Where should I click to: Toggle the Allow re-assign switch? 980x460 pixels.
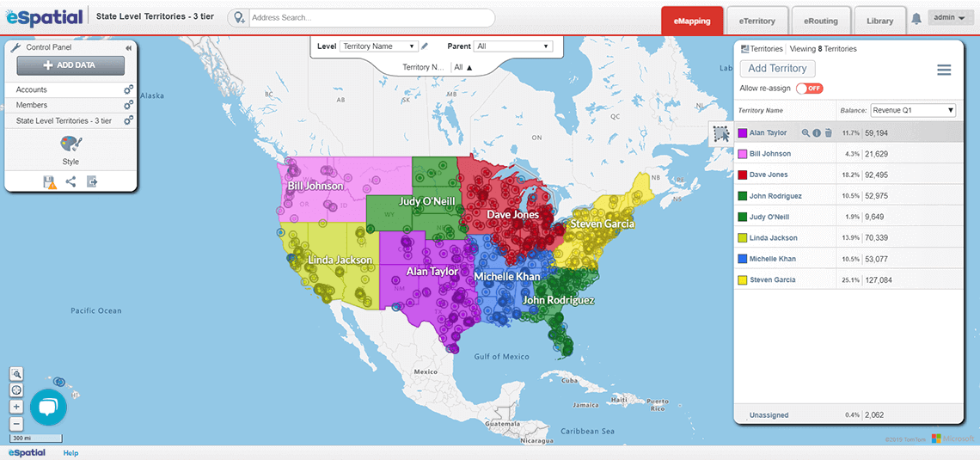pyautogui.click(x=810, y=89)
